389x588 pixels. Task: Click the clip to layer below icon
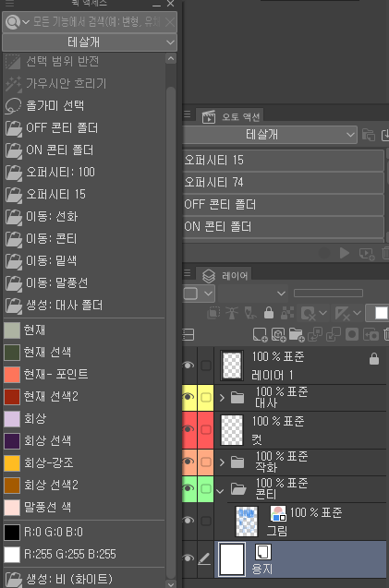point(213,313)
